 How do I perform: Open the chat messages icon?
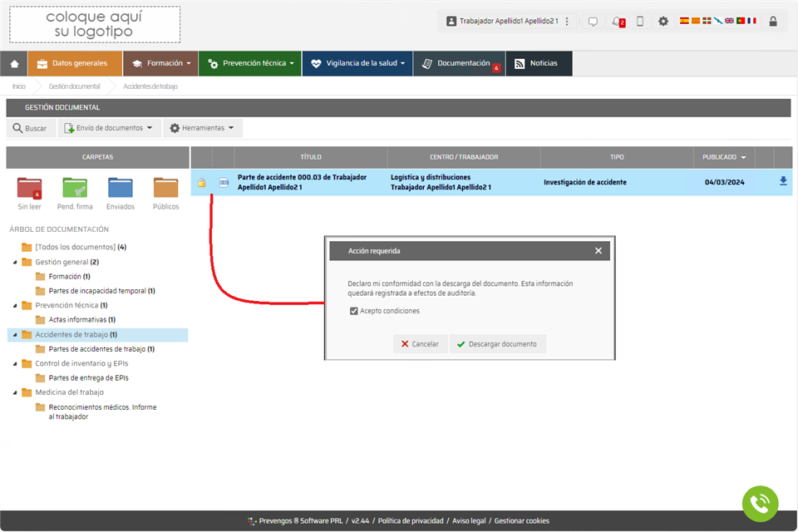[x=593, y=22]
